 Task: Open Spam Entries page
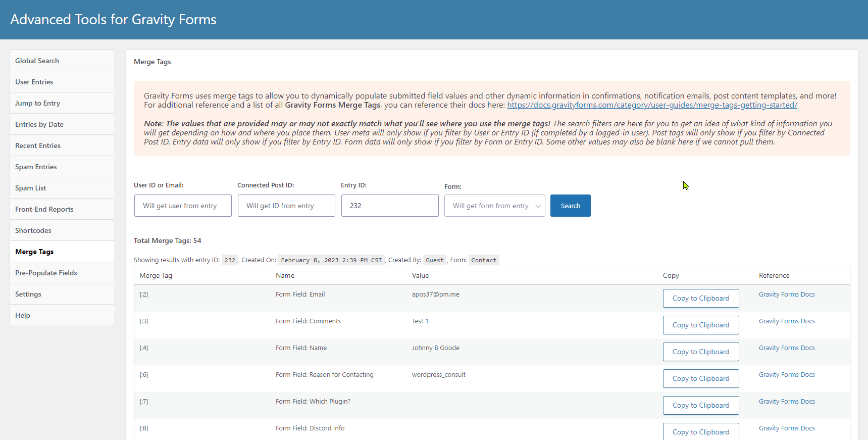(x=62, y=167)
